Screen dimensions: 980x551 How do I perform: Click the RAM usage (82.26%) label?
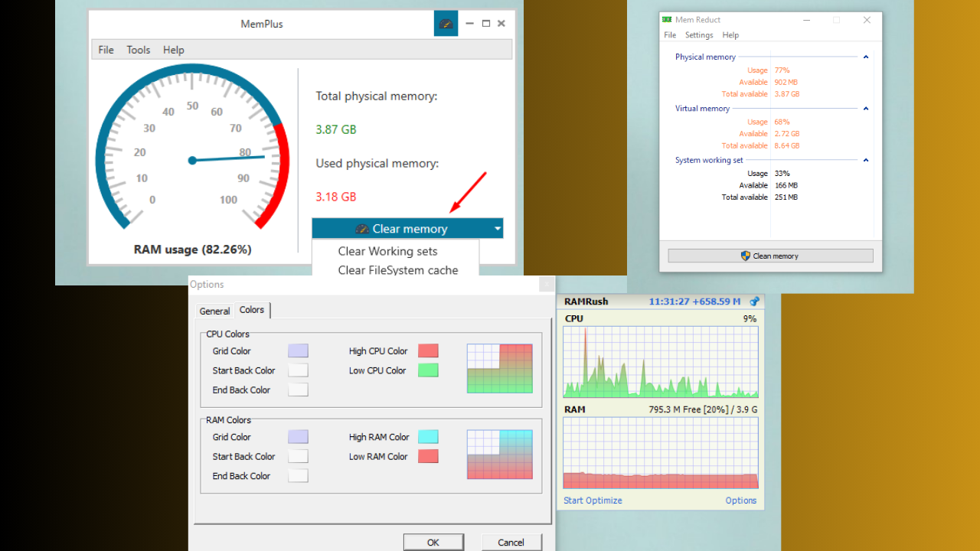[x=192, y=249]
